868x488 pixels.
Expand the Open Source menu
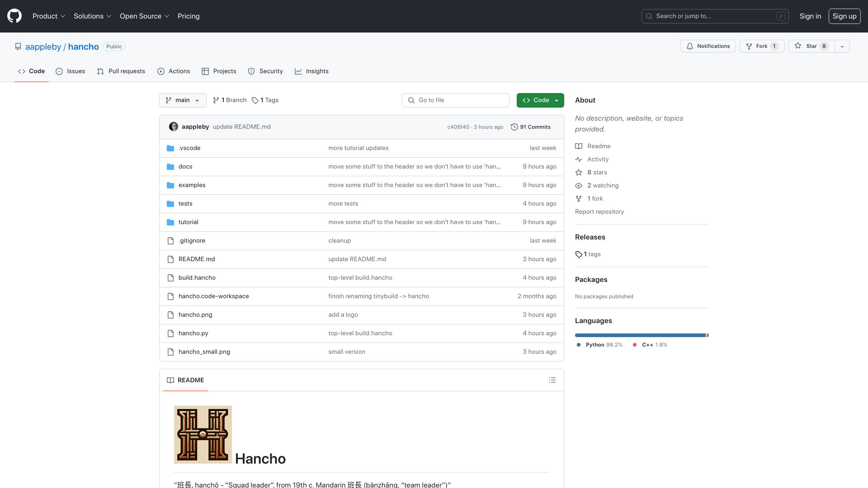pyautogui.click(x=144, y=16)
